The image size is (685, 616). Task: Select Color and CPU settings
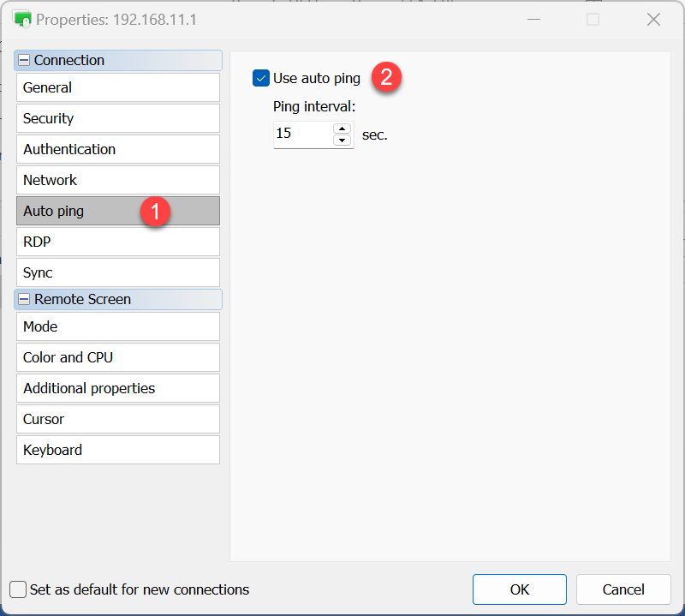117,357
